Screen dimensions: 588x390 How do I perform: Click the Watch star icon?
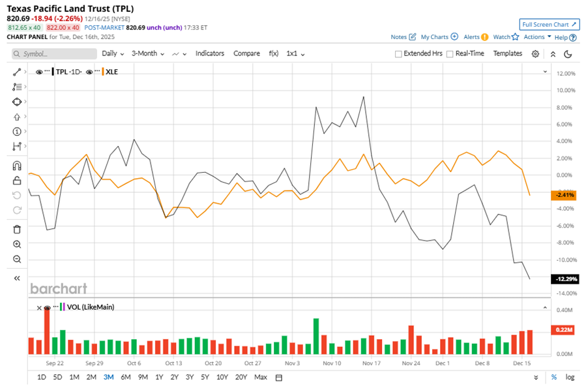tap(515, 37)
